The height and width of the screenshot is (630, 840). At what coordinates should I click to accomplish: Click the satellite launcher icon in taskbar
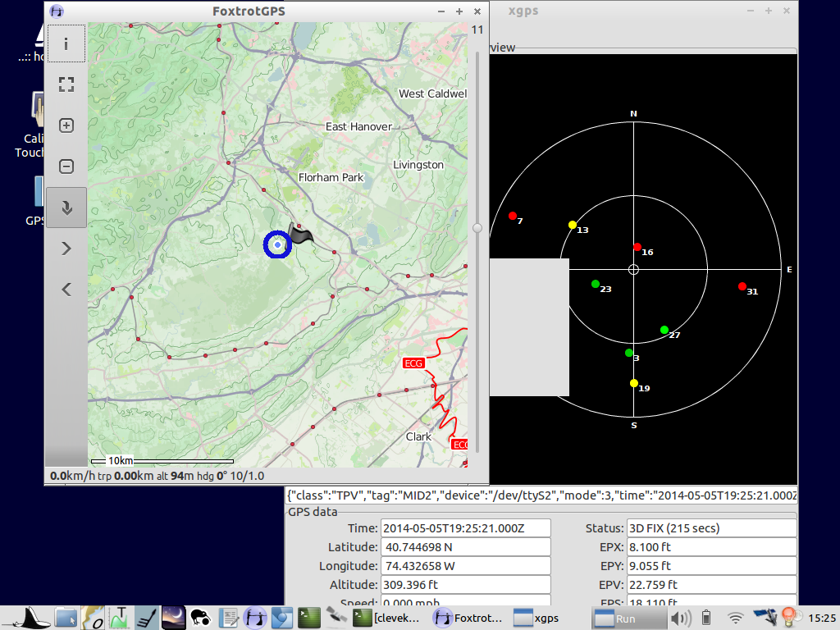[x=336, y=618]
